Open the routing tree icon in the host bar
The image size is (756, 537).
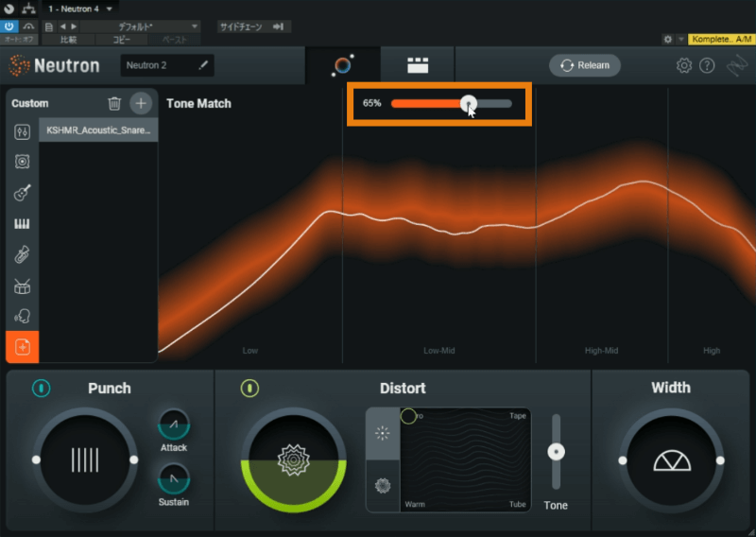click(28, 9)
